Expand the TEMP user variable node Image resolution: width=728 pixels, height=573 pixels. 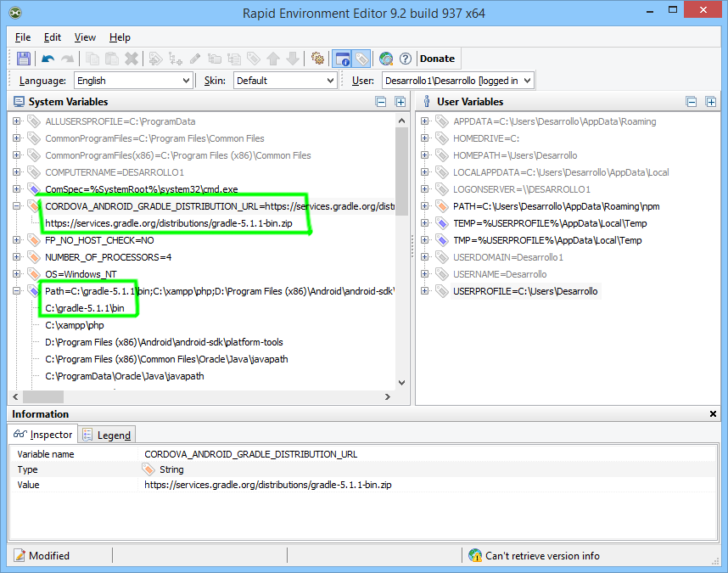coord(424,223)
